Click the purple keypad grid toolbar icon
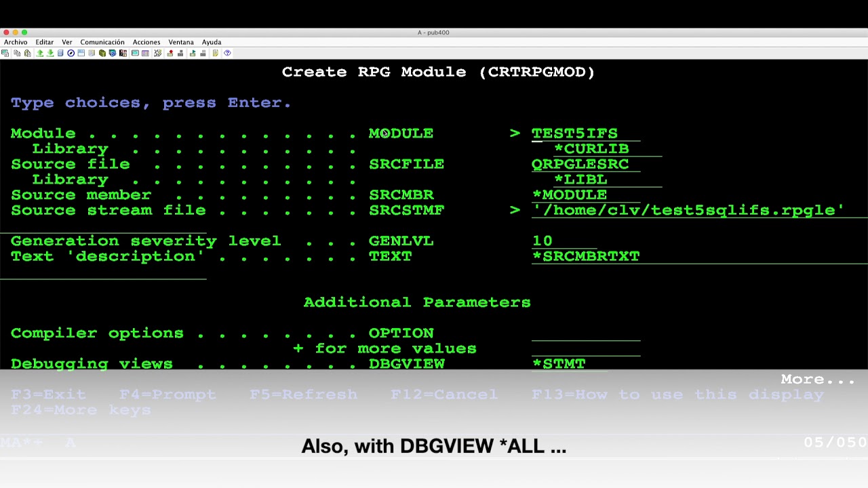Viewport: 868px width, 488px height. [145, 53]
